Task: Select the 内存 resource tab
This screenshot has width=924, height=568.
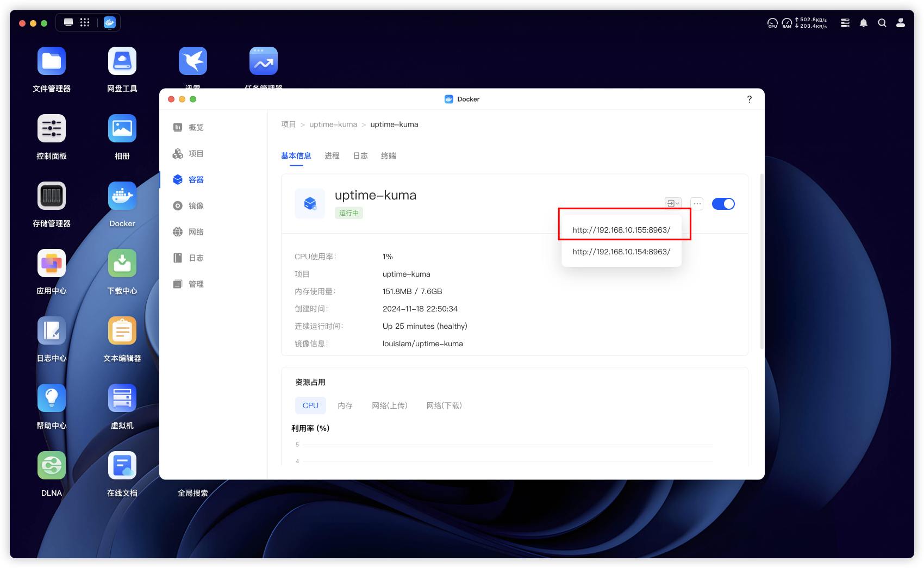Action: [x=345, y=405]
